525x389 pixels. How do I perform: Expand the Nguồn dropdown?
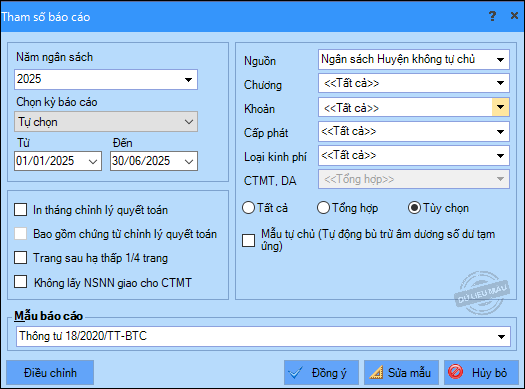[x=501, y=60]
